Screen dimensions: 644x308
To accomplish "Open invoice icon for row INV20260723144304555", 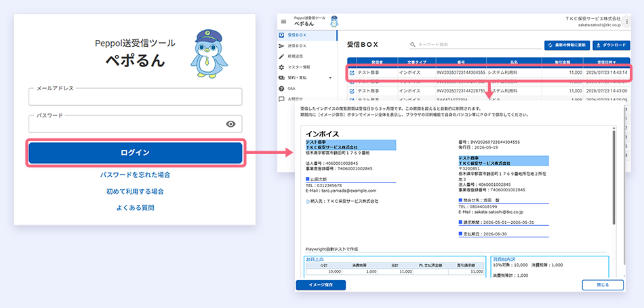I will coord(352,73).
